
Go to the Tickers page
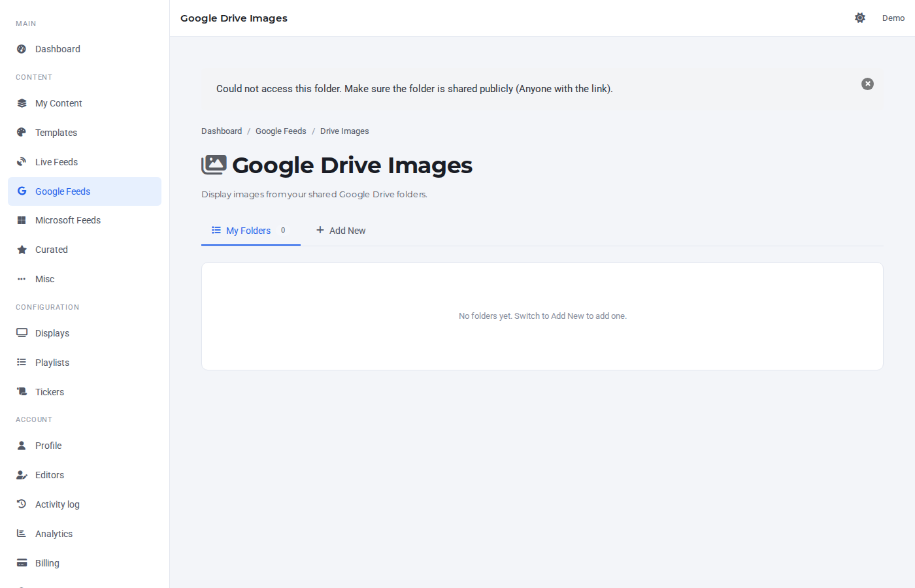(x=84, y=392)
